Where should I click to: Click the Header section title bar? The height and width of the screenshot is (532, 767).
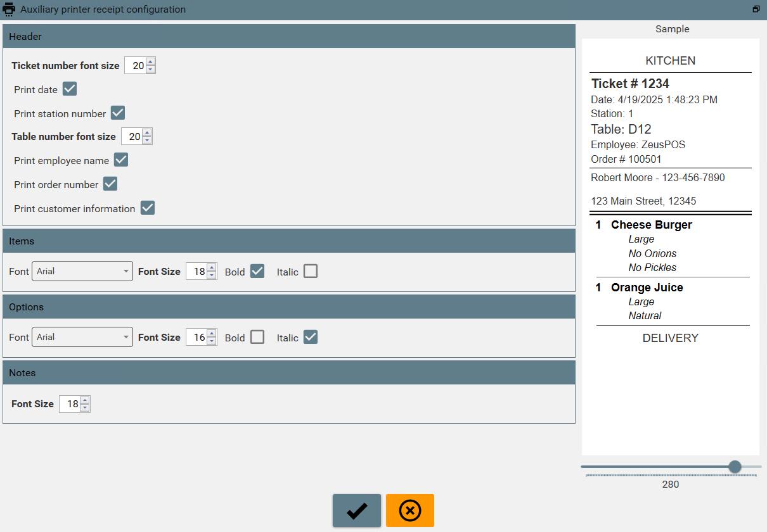[x=289, y=36]
